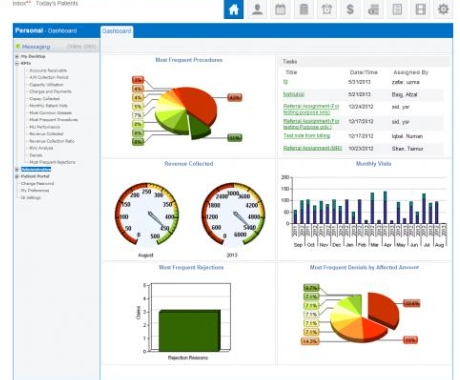
Task: Click the Monthly Visits chart title
Action: tap(373, 164)
